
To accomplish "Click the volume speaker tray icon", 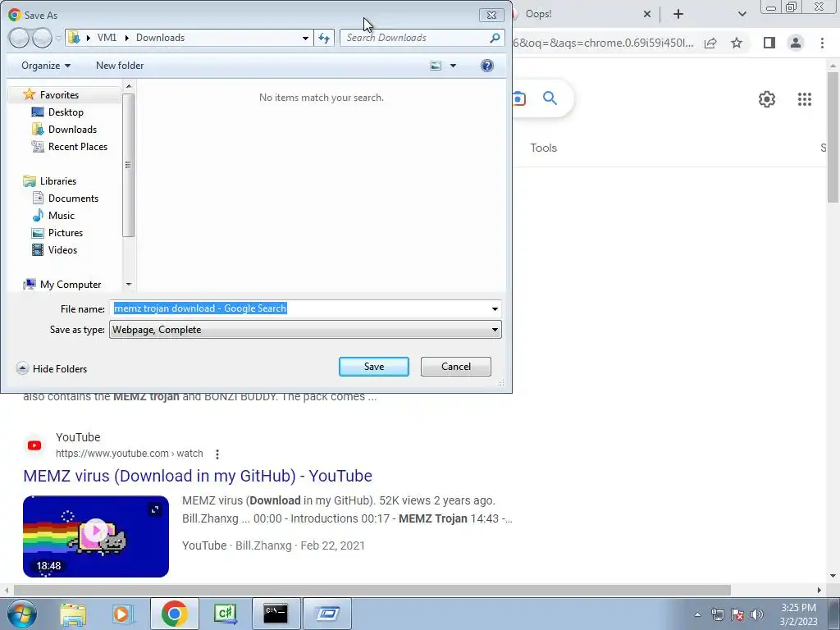I will 756,614.
